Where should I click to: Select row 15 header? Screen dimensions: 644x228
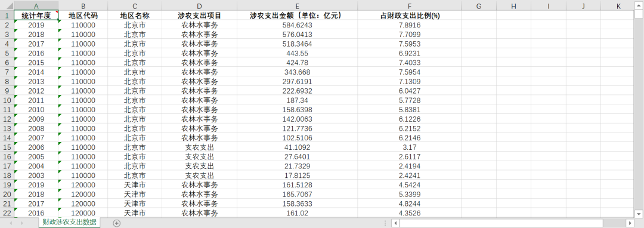7,147
